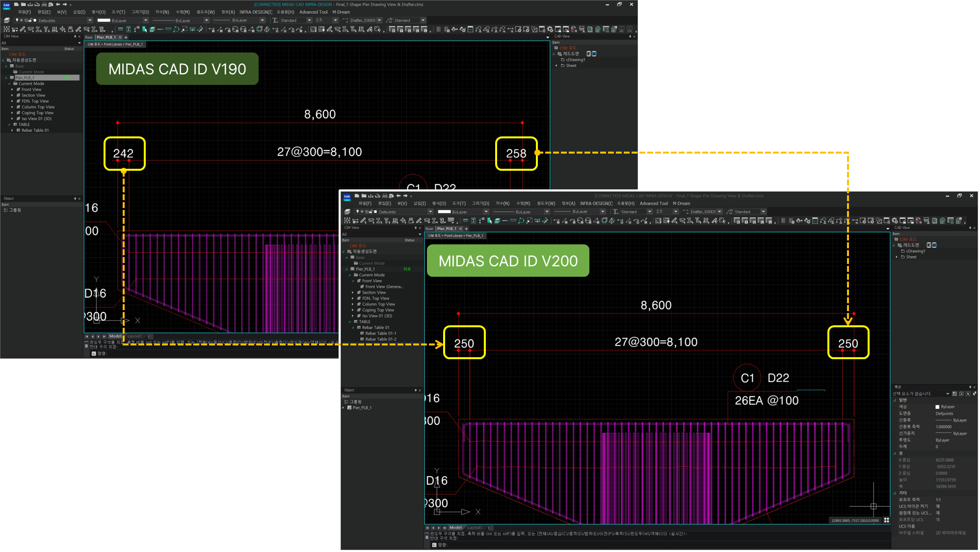Open INFRA-DESIGN(I) menu in V200 window
The width and height of the screenshot is (980, 552).
click(x=596, y=203)
